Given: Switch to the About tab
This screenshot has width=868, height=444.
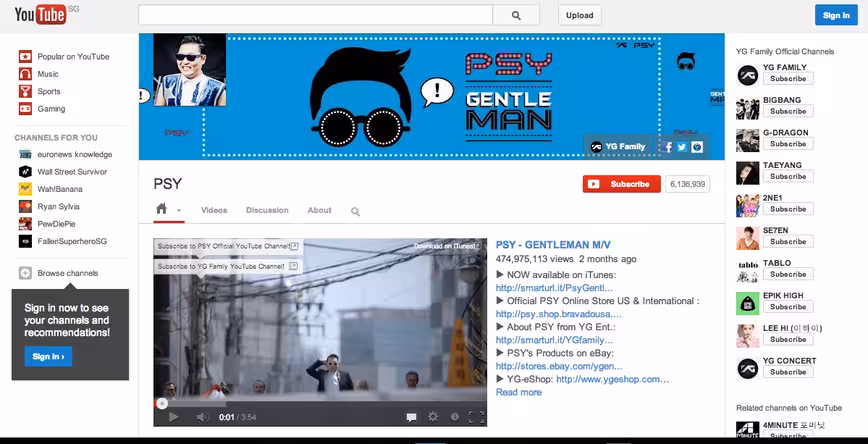Looking at the screenshot, I should (319, 210).
